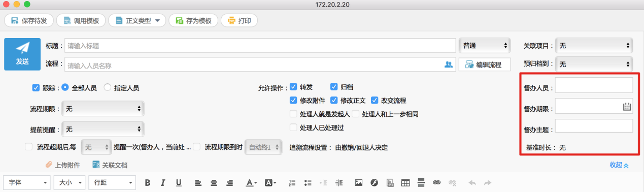Select the 指定人员 radio button

tap(107, 87)
